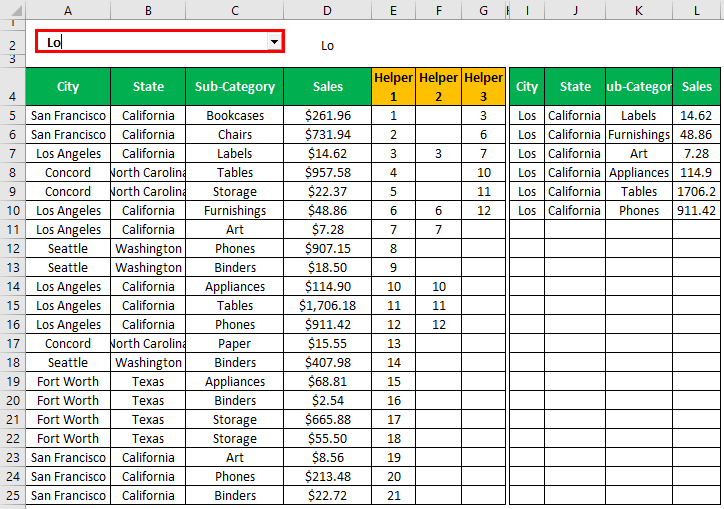724x509 pixels.
Task: Click the Helper 3 header cell
Action: coord(483,86)
